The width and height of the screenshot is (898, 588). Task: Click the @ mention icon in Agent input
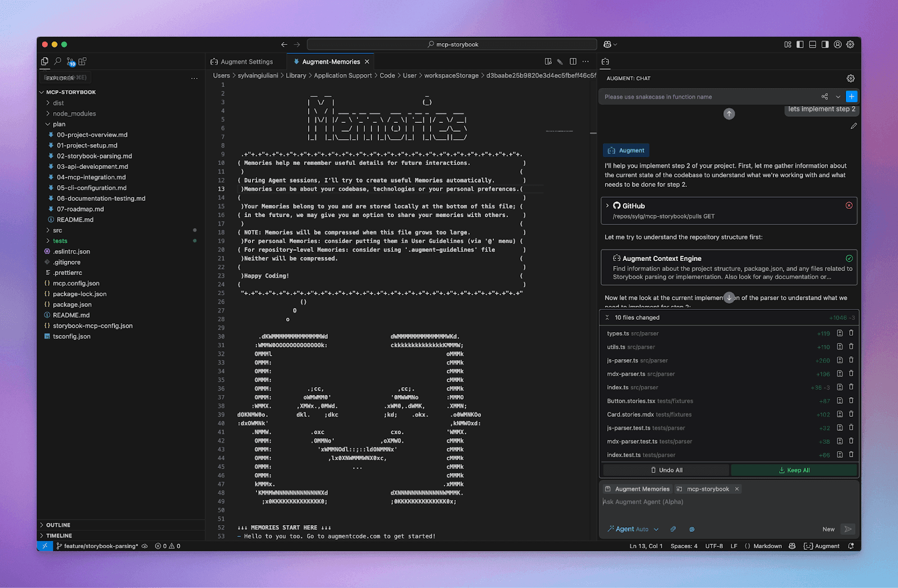tap(691, 529)
